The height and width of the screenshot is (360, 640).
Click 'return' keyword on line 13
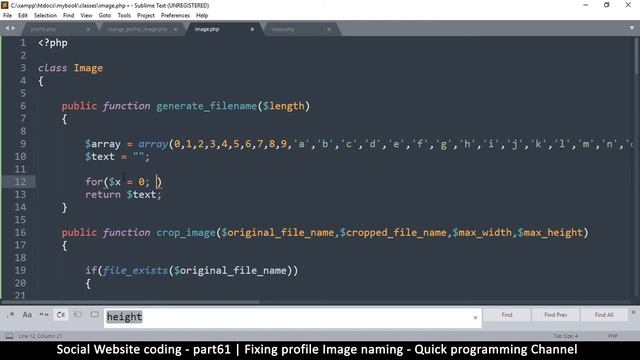[103, 194]
